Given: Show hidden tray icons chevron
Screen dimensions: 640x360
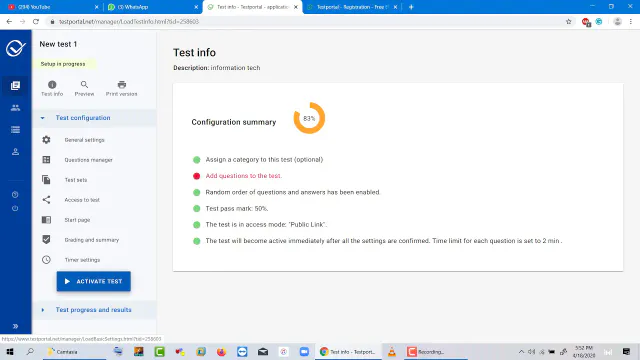Looking at the screenshot, I should tap(521, 351).
